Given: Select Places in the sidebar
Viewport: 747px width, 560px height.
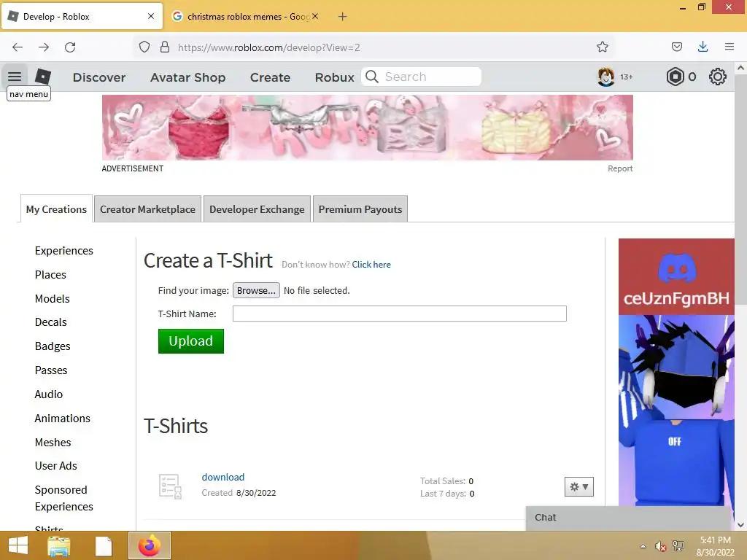Looking at the screenshot, I should click(50, 275).
